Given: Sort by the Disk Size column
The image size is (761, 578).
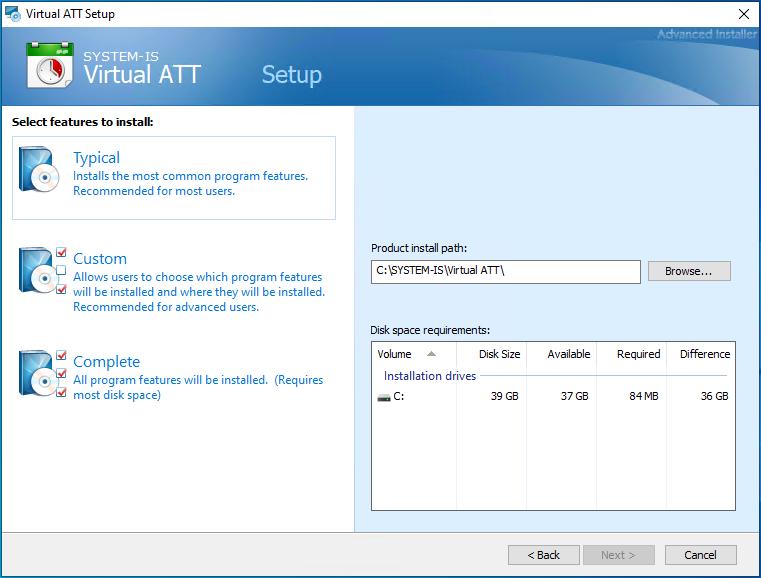Looking at the screenshot, I should pos(499,354).
